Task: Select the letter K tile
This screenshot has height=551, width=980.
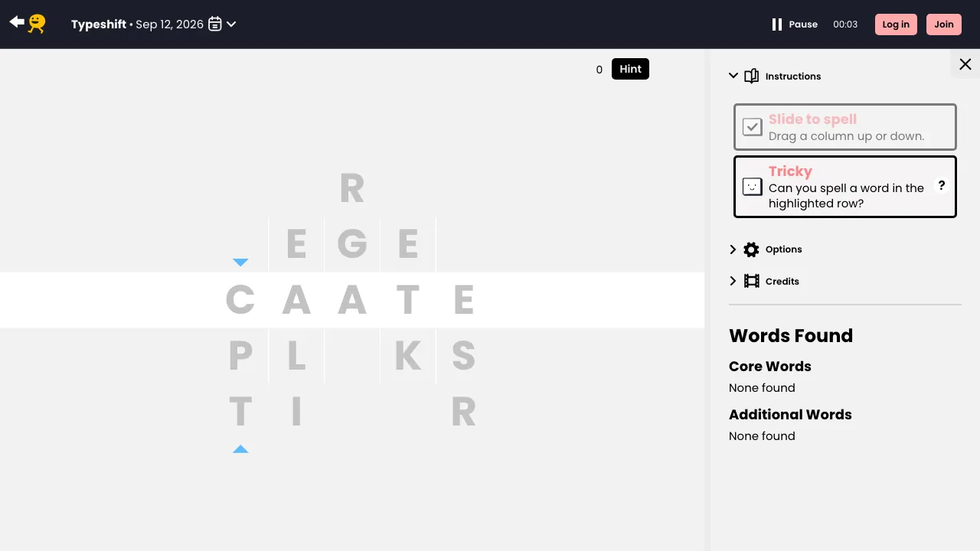Action: [x=408, y=356]
